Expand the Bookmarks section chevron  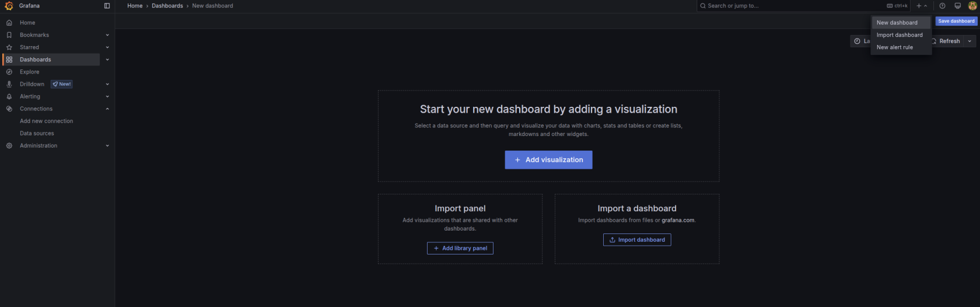(x=107, y=35)
